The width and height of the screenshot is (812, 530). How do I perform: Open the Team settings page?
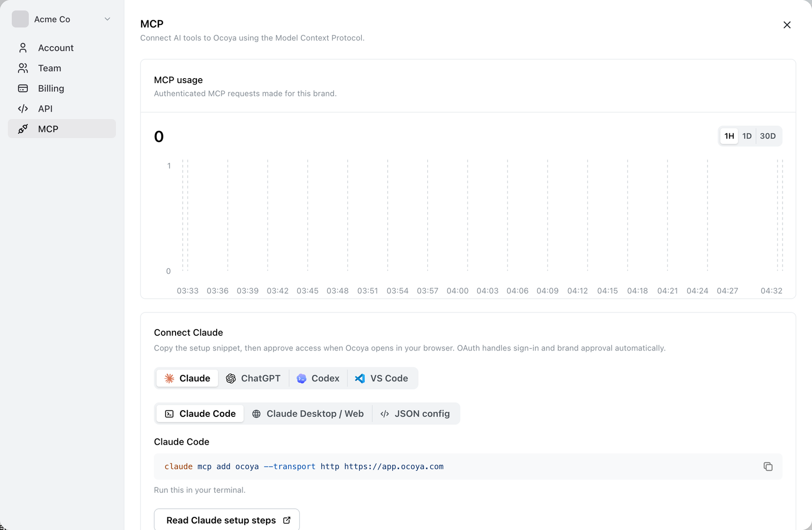[x=62, y=68]
